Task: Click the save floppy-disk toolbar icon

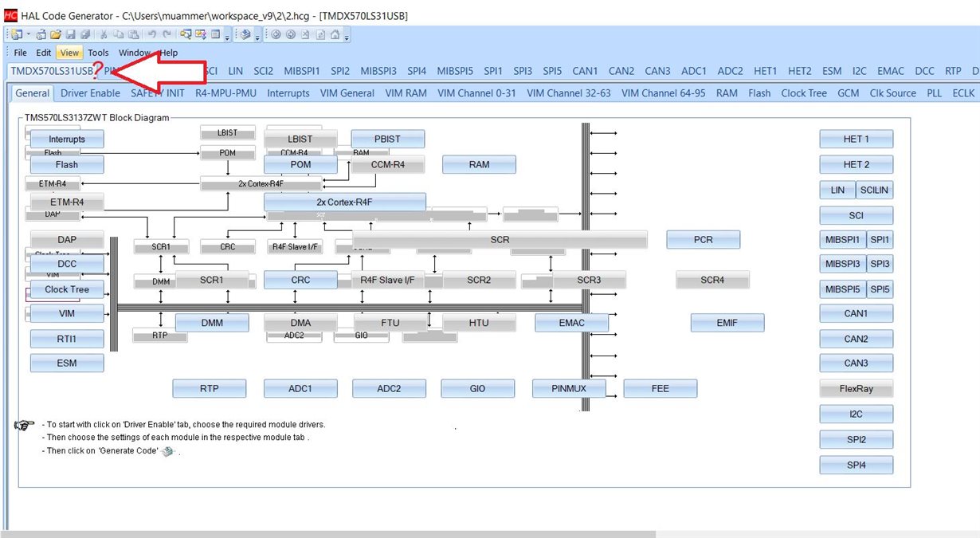Action: coord(70,34)
